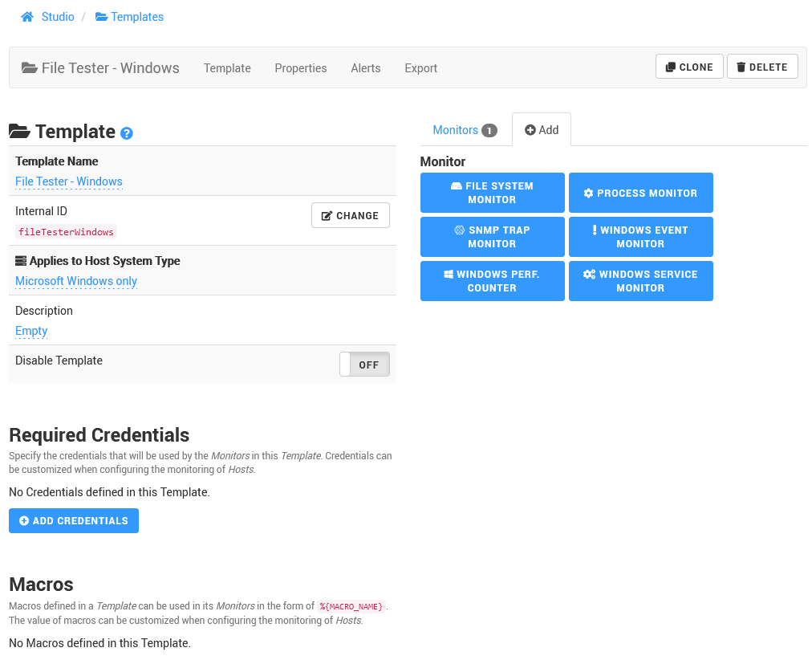Image resolution: width=812 pixels, height=656 pixels.
Task: Toggle the Disable Template switch
Action: click(x=364, y=365)
